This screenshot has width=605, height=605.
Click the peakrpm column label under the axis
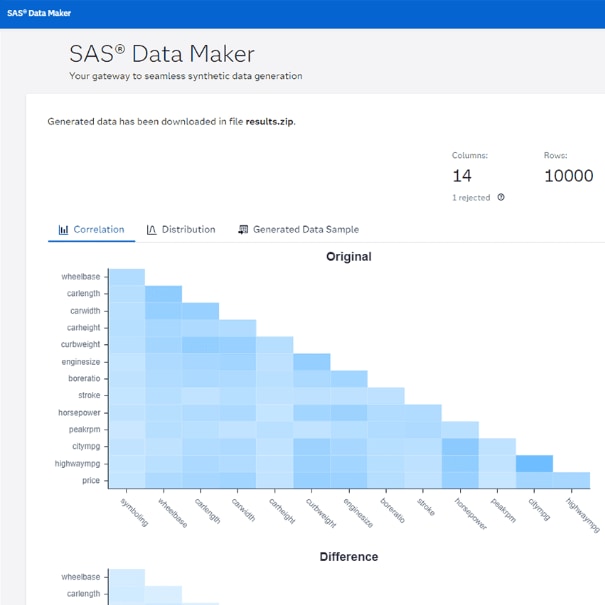[503, 510]
